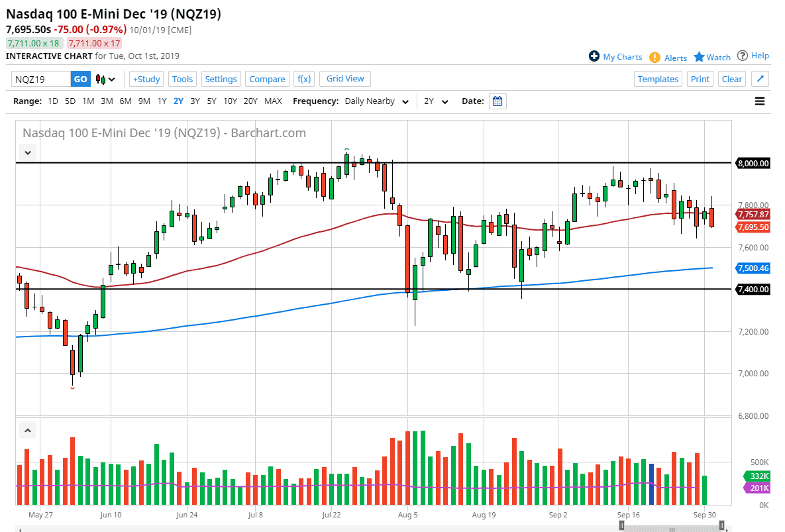The image size is (785, 532).
Task: Open the Templates dialog
Action: point(658,79)
